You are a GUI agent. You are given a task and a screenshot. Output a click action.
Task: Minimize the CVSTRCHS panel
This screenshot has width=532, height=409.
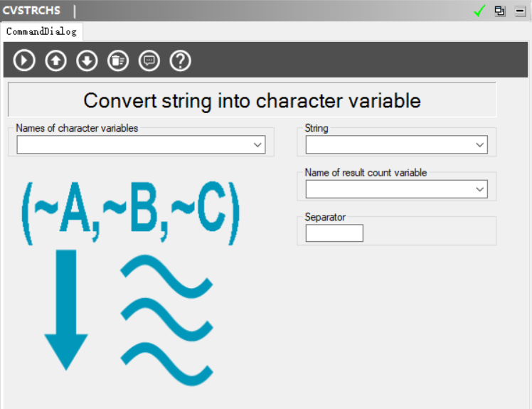pyautogui.click(x=520, y=11)
